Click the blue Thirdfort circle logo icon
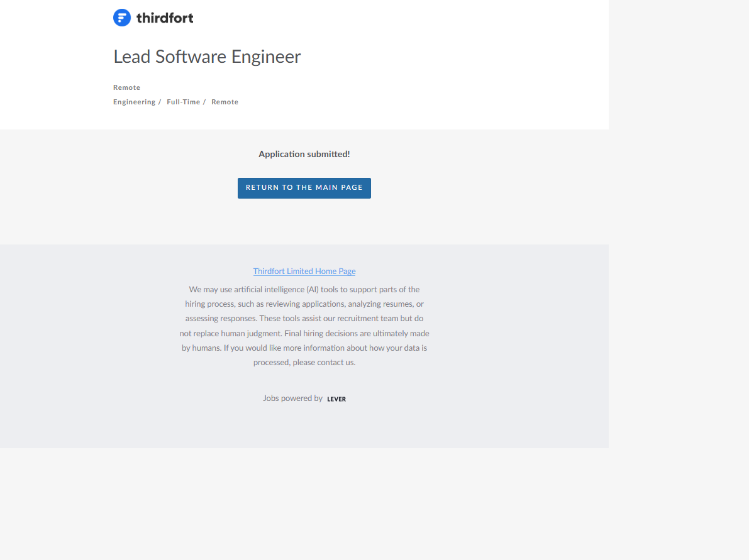This screenshot has height=560, width=749. [121, 18]
